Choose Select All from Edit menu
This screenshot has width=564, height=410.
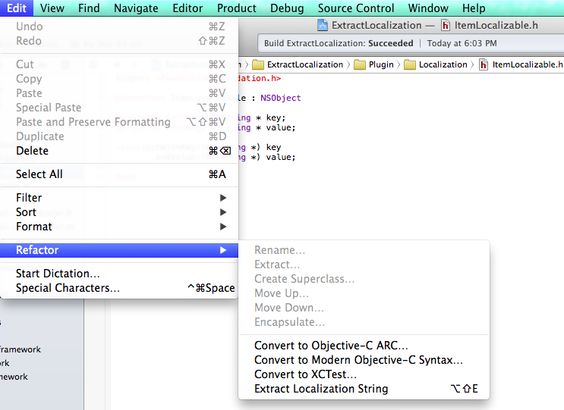coord(119,174)
